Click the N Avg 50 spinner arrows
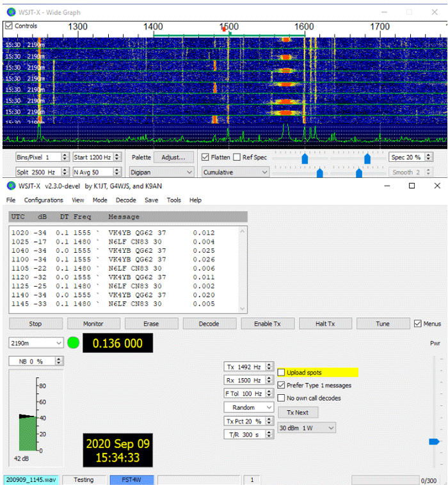This screenshot has height=485, width=448. [x=116, y=171]
